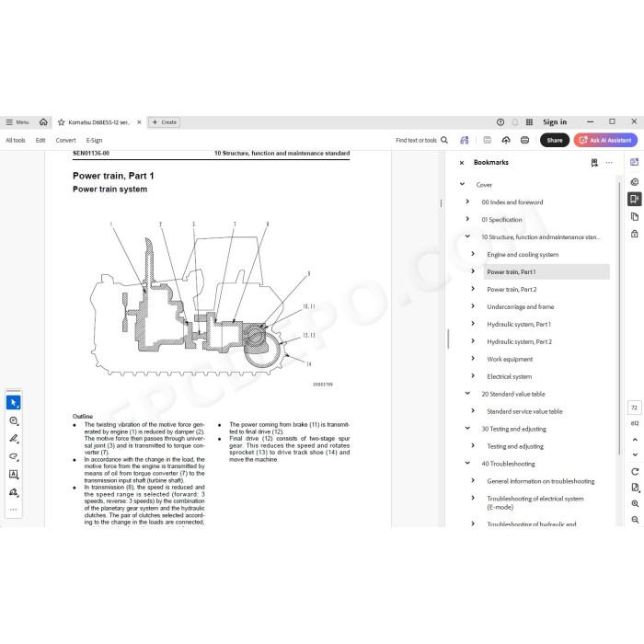Choose the sign/stamp tool
The width and height of the screenshot is (644, 644).
point(14,492)
